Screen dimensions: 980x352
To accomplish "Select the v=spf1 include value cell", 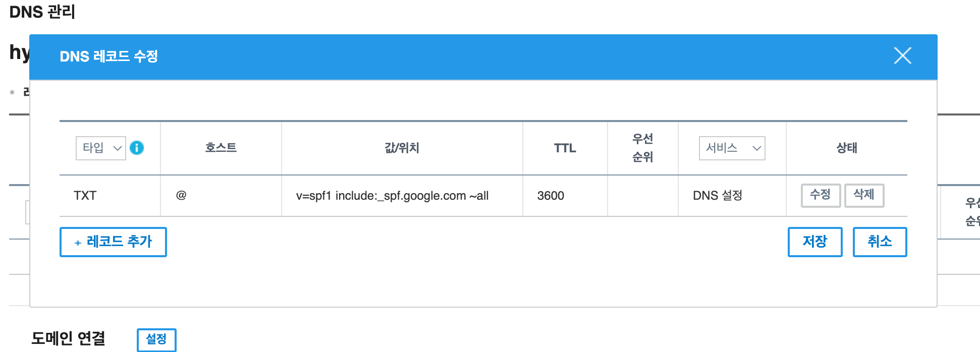I will tap(392, 196).
